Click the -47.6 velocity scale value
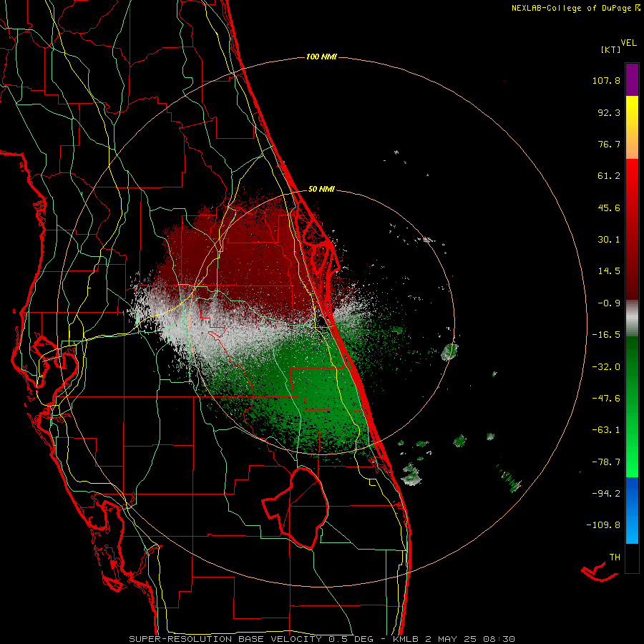The width and height of the screenshot is (644, 644). (606, 399)
